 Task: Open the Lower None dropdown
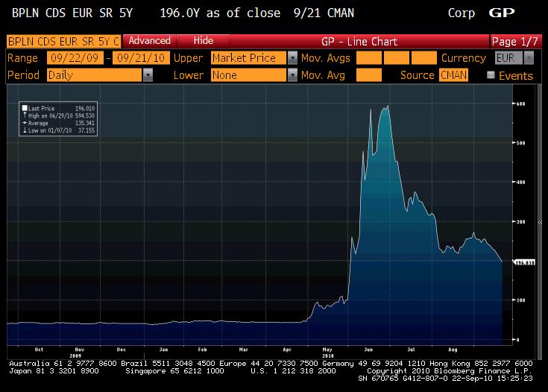[x=292, y=75]
